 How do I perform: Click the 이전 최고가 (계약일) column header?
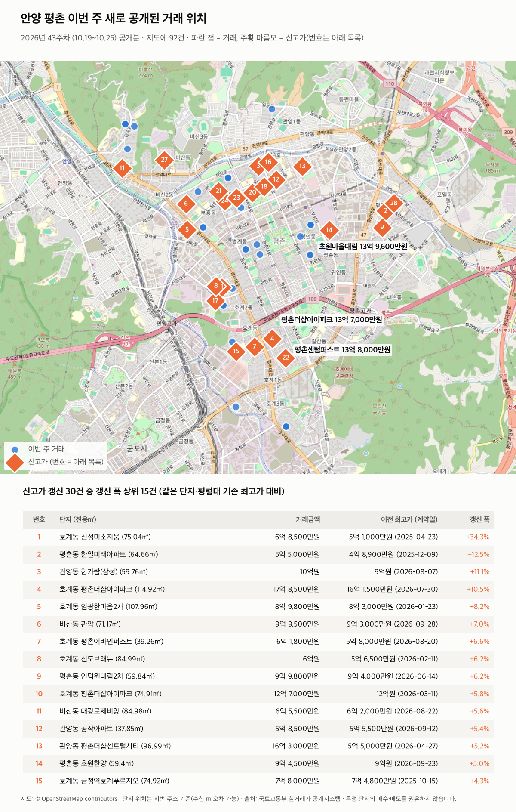point(409,520)
